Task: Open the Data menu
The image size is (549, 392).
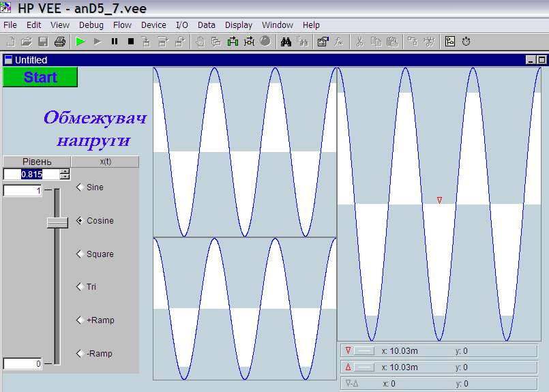Action: pos(206,25)
